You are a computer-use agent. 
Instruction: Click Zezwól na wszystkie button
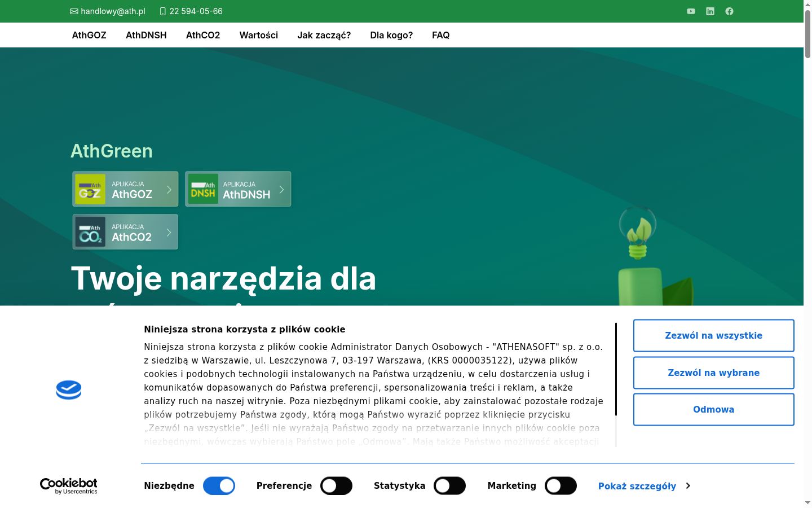(714, 335)
